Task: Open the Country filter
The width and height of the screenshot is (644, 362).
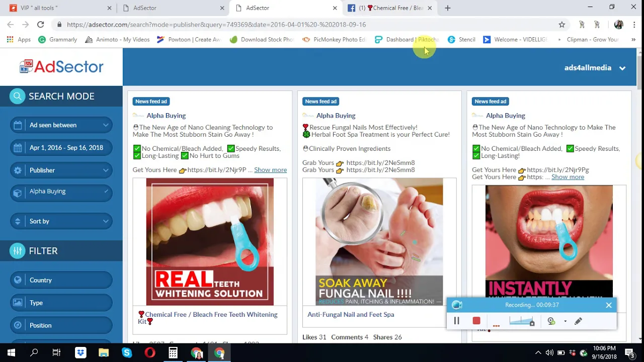Action: (61, 280)
